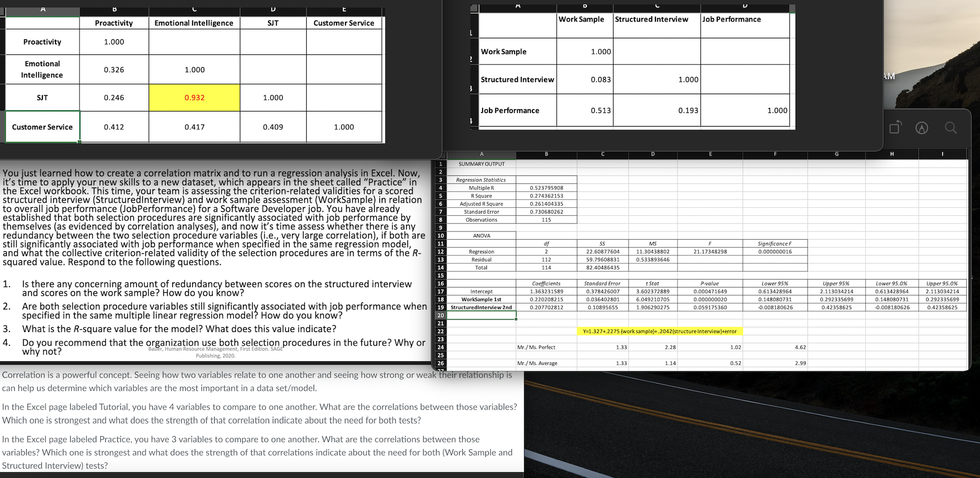980x478 pixels.
Task: Select the Proactivity row label cell
Action: 42,42
